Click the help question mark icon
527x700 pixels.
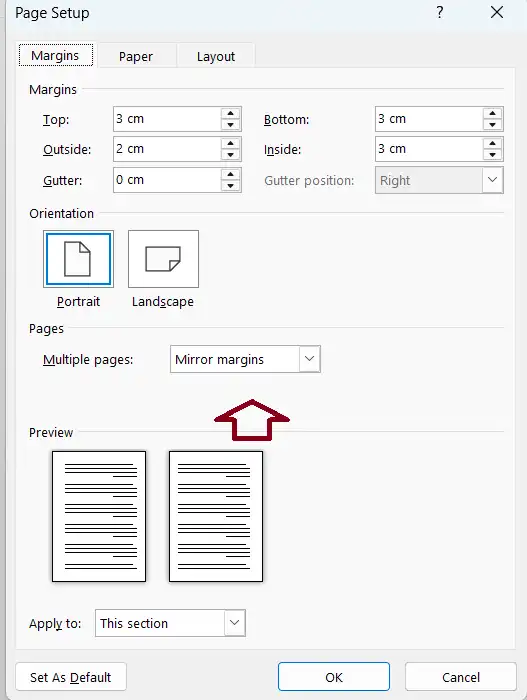(x=439, y=12)
